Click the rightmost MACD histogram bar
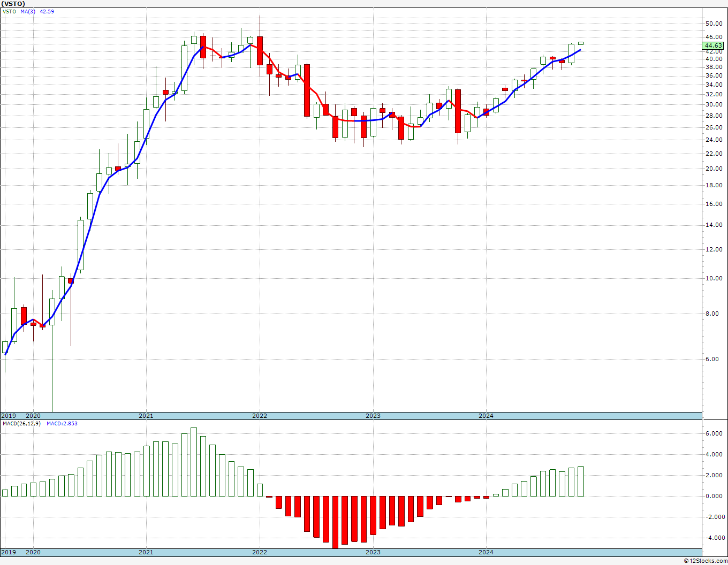Viewport: 728px width, 565px height. pyautogui.click(x=581, y=481)
